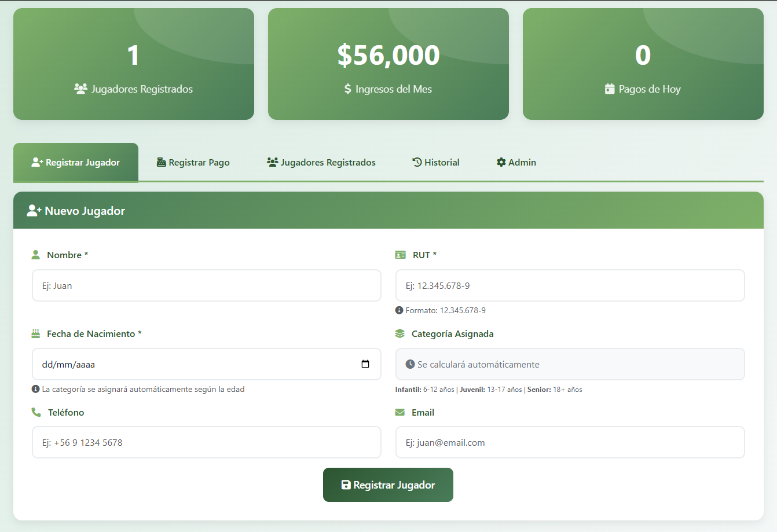The width and height of the screenshot is (777, 532).
Task: Switch to the Registrar Pago tab
Action: (193, 163)
